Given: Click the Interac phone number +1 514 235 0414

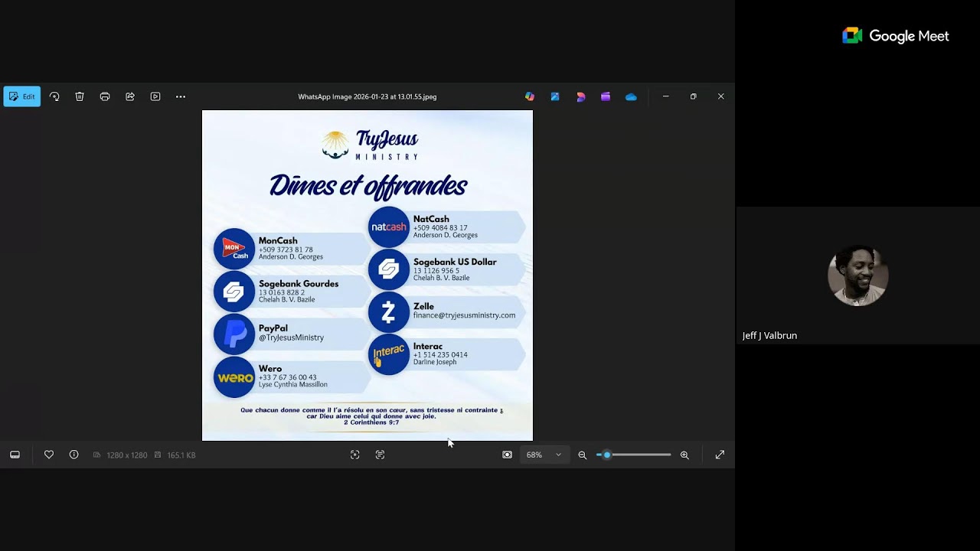Looking at the screenshot, I should tap(440, 355).
